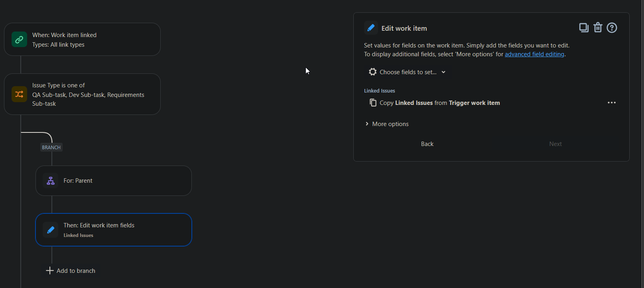This screenshot has height=288, width=644.
Task: Select the When: Work item linked trigger
Action: [82, 39]
